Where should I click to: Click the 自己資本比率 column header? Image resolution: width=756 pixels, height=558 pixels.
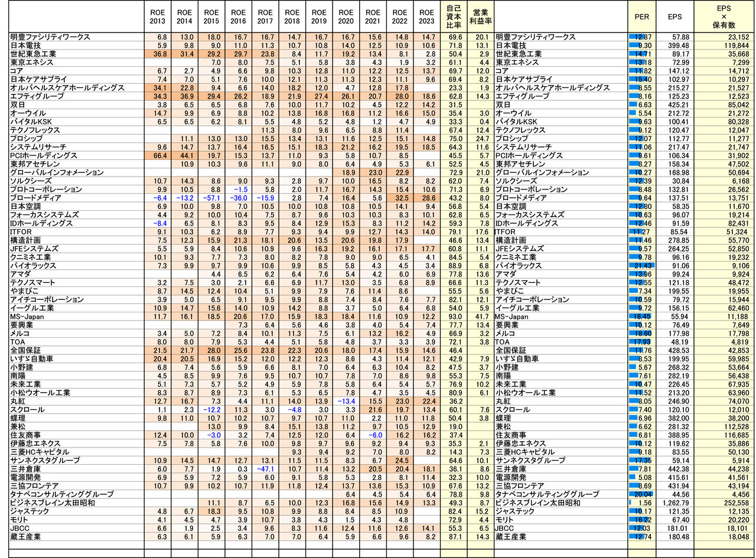454,16
